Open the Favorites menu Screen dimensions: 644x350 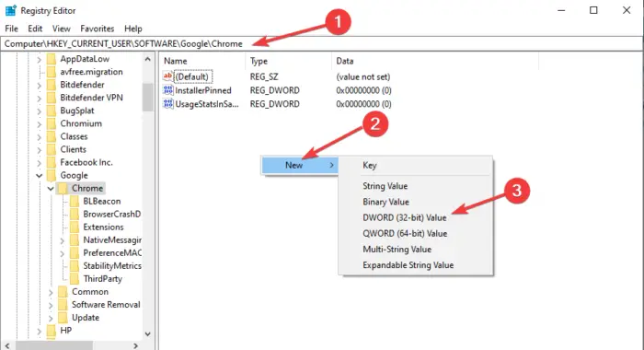tap(98, 29)
